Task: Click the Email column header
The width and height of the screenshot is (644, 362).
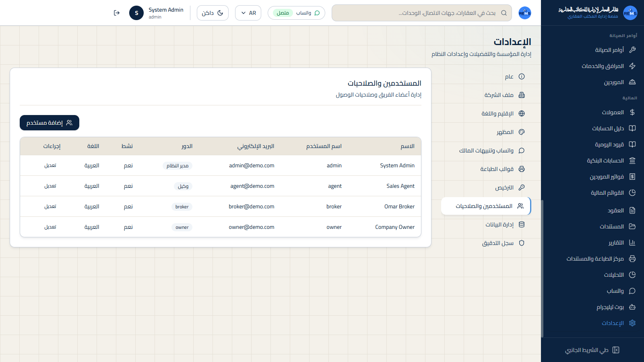Action: (x=256, y=146)
